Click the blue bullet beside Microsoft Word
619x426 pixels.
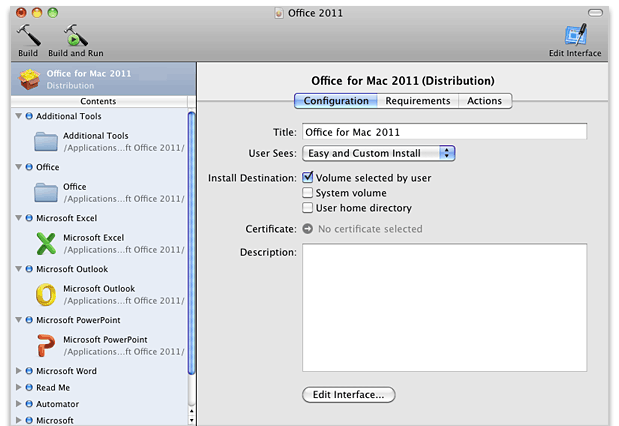click(29, 371)
